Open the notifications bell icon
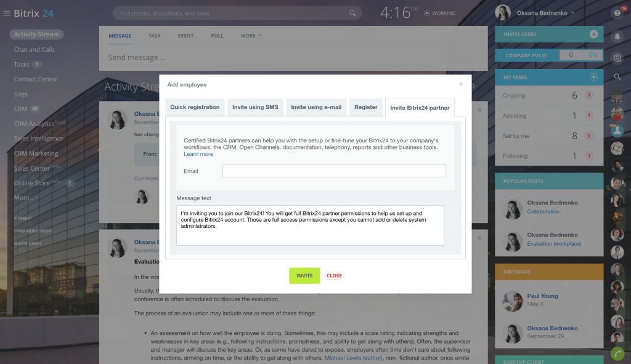631x364 pixels. point(617,36)
